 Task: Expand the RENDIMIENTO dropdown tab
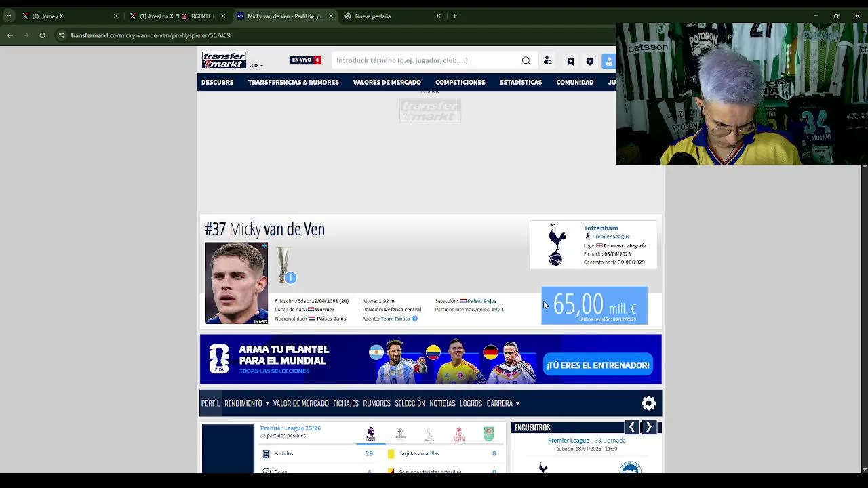click(246, 403)
